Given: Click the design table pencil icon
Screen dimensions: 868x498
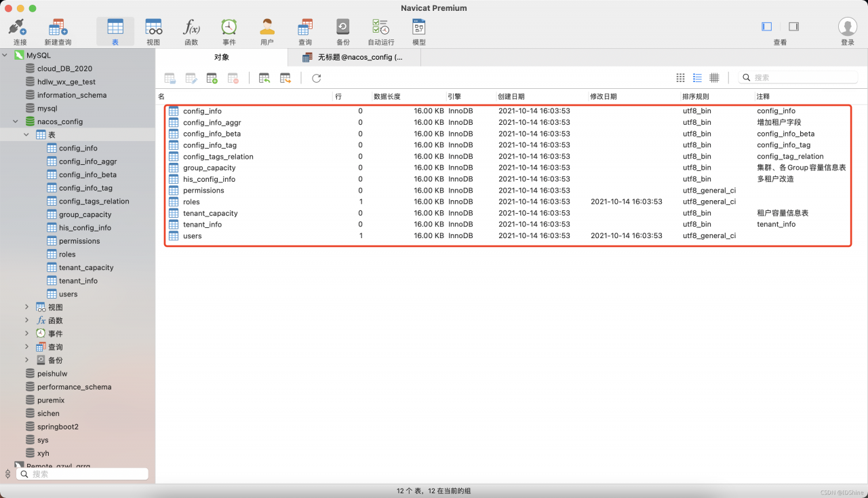Looking at the screenshot, I should [x=191, y=78].
